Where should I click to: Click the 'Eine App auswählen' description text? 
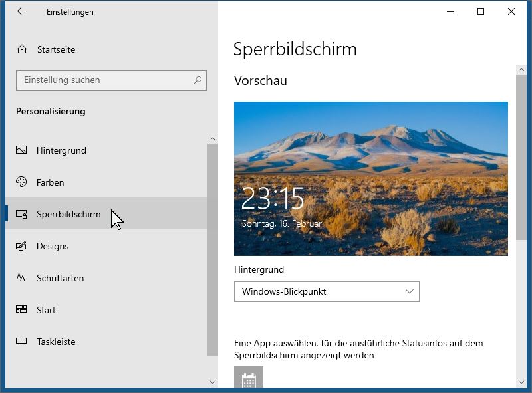tap(358, 349)
